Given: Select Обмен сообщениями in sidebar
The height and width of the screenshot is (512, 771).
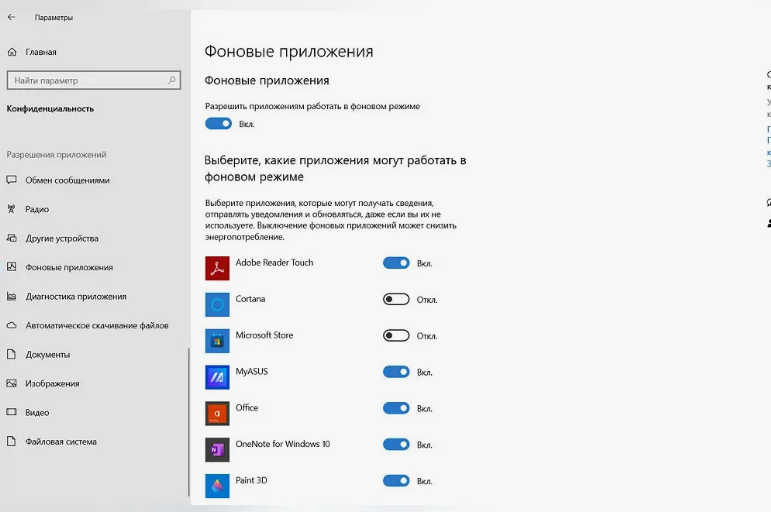Looking at the screenshot, I should coord(67,181).
